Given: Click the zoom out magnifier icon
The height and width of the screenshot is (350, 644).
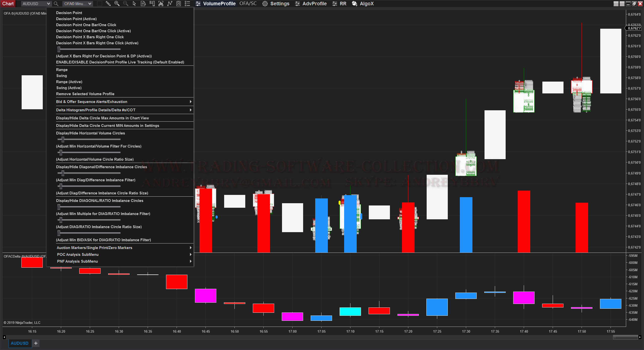Looking at the screenshot, I should pyautogui.click(x=126, y=4).
